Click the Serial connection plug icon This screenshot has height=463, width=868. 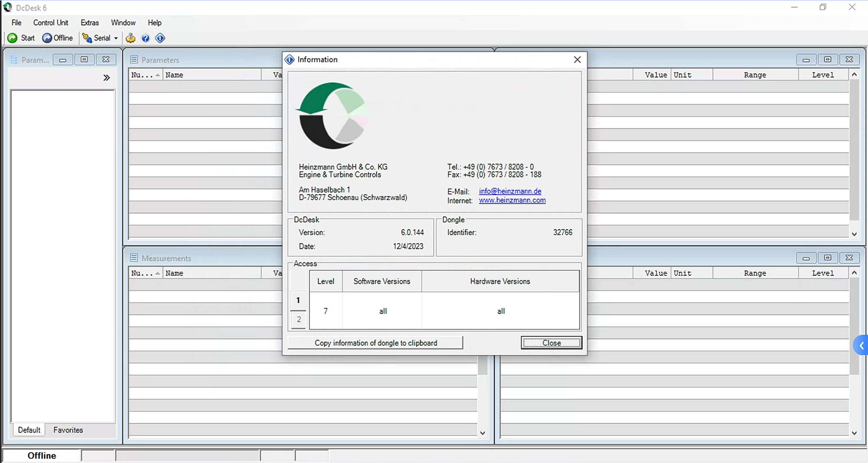pos(87,38)
